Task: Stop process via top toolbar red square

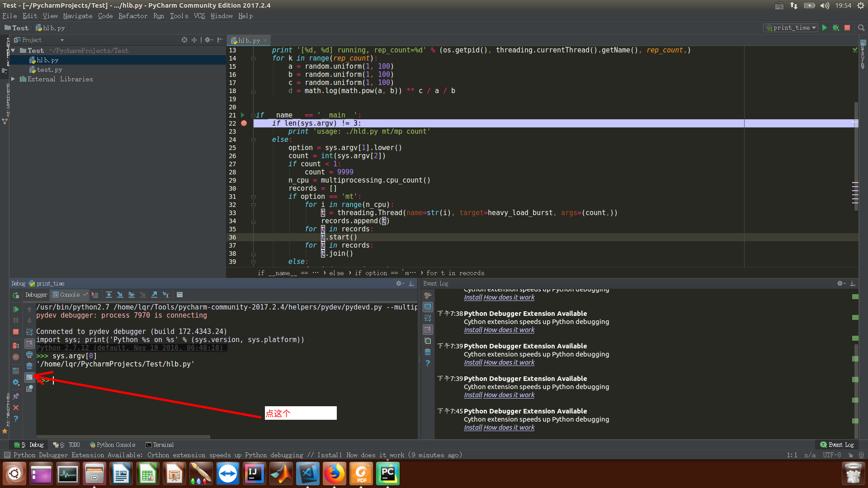Action: pyautogui.click(x=847, y=28)
